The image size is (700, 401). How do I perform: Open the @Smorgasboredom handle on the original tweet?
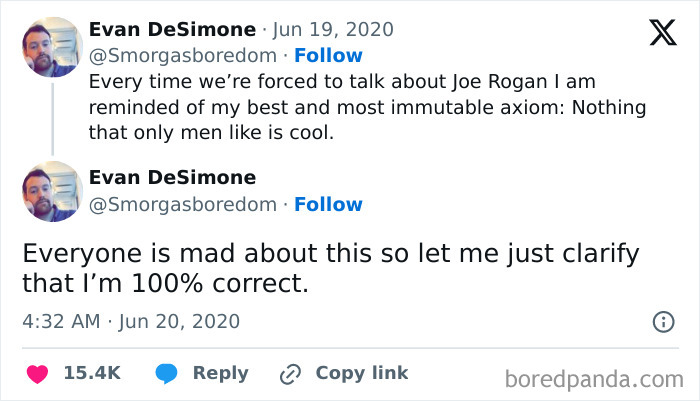(x=182, y=55)
